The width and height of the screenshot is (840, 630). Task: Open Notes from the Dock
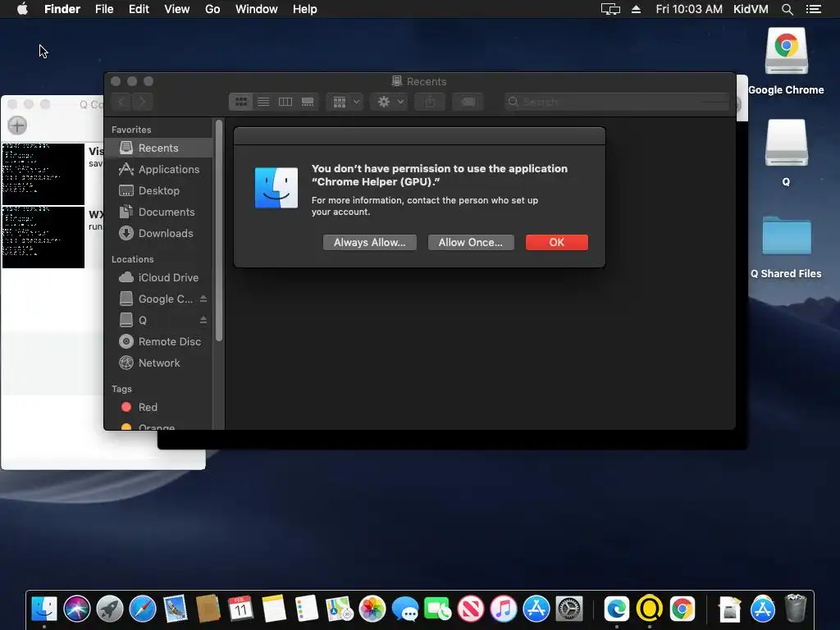[274, 609]
